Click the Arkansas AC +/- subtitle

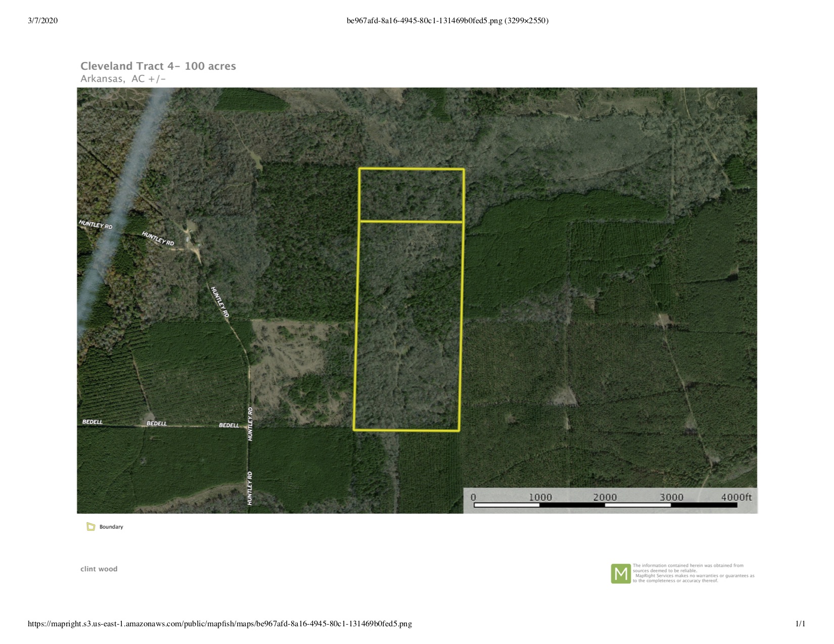pos(123,79)
